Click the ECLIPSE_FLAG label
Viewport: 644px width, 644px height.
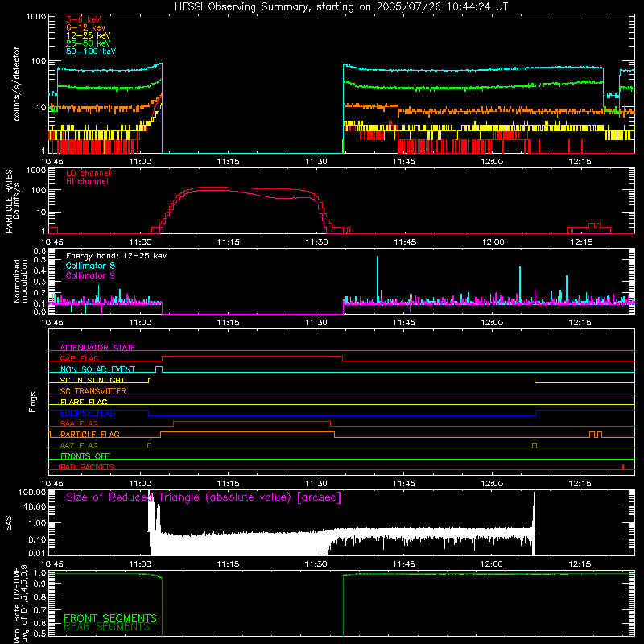pos(88,413)
